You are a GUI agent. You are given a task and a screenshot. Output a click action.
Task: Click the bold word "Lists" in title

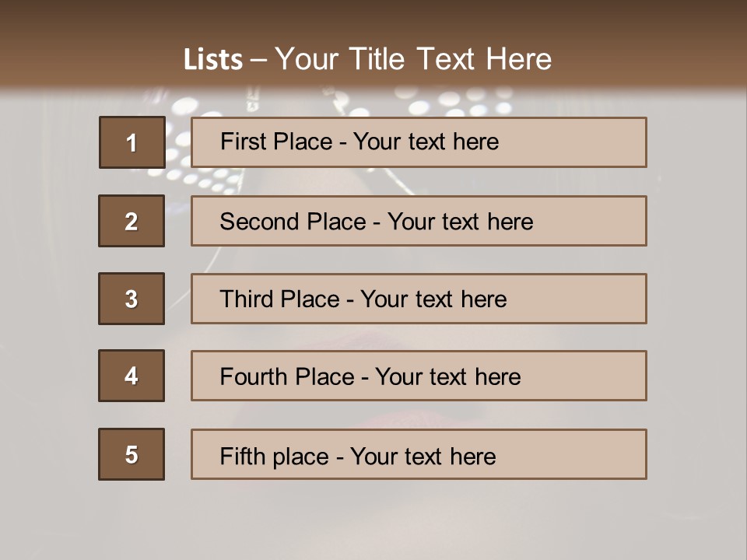tap(213, 60)
